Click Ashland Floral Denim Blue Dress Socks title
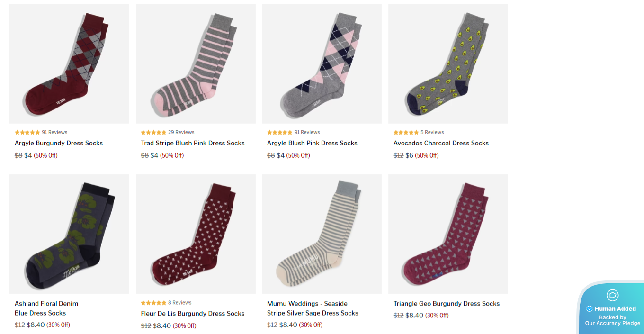 [x=46, y=308]
